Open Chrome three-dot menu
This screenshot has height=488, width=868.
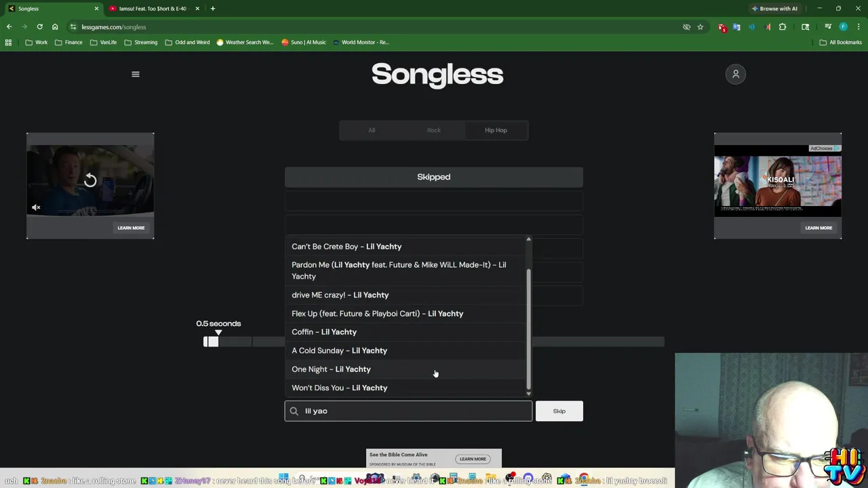point(858,27)
